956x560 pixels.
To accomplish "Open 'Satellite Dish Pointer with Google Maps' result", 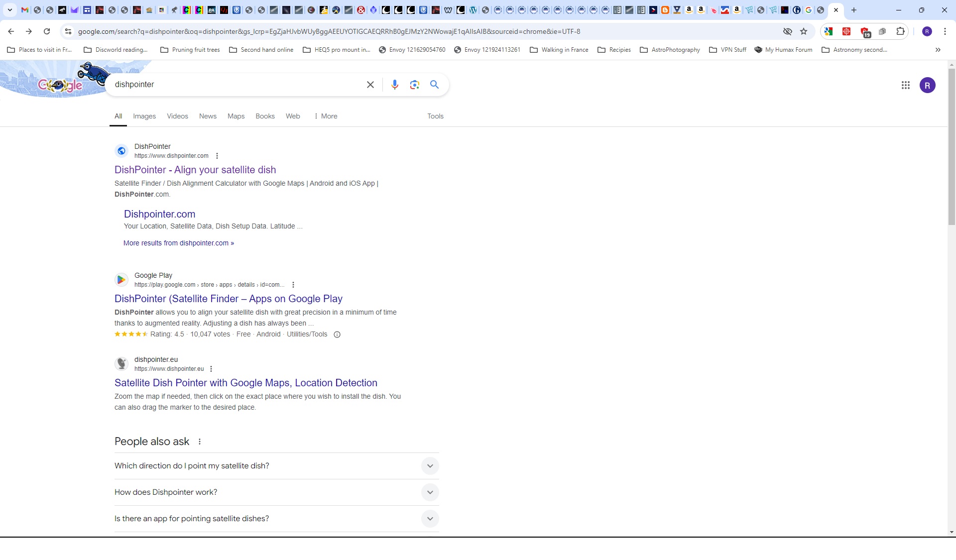I will (246, 383).
